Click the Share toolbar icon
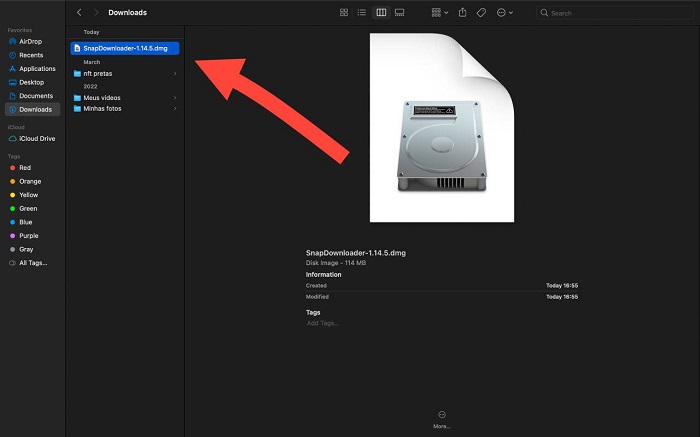700x437 pixels. tap(462, 12)
